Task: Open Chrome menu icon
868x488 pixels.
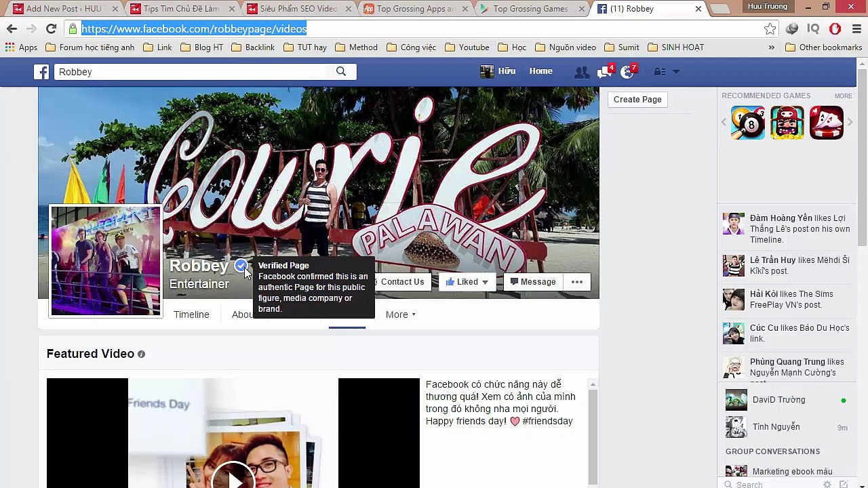Action: tap(857, 28)
